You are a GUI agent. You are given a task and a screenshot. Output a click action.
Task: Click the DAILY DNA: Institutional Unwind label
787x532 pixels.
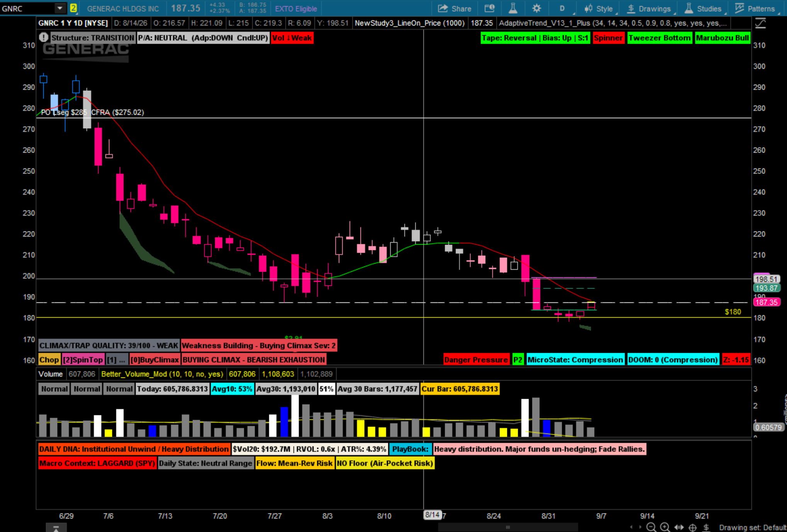134,449
